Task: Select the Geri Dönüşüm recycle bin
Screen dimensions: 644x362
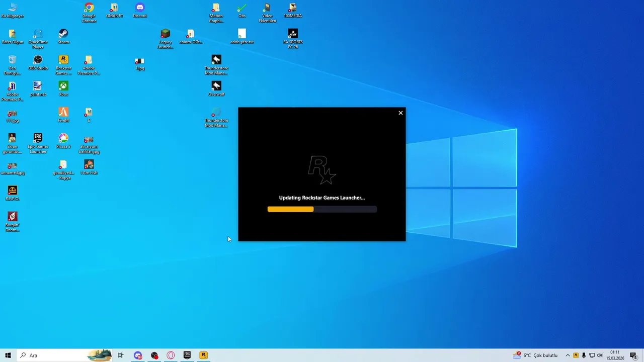Action: [13, 65]
